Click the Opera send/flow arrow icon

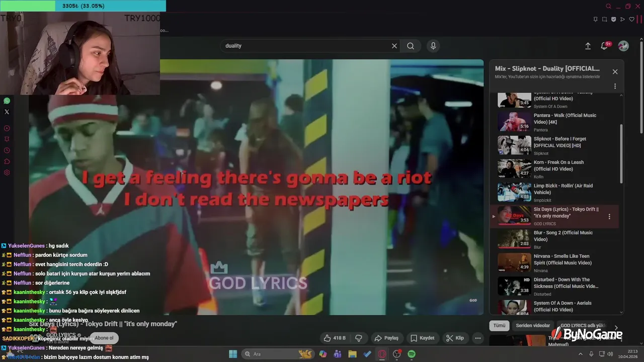(622, 19)
